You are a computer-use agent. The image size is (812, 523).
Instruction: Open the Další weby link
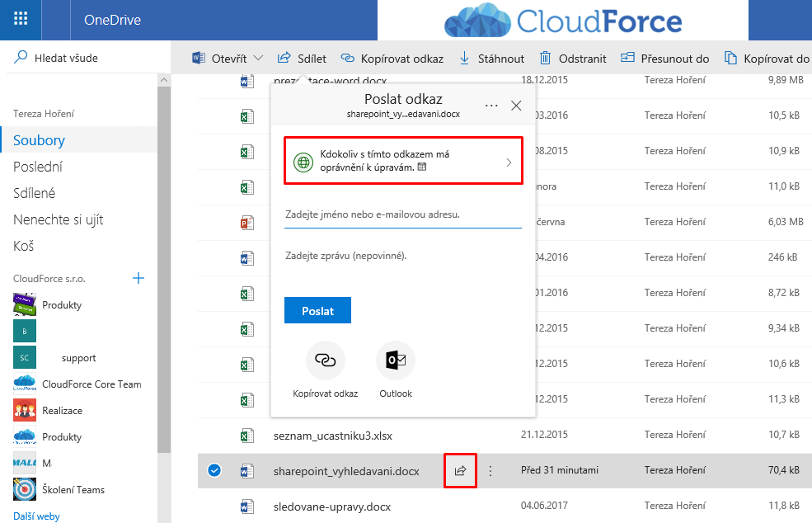click(36, 516)
